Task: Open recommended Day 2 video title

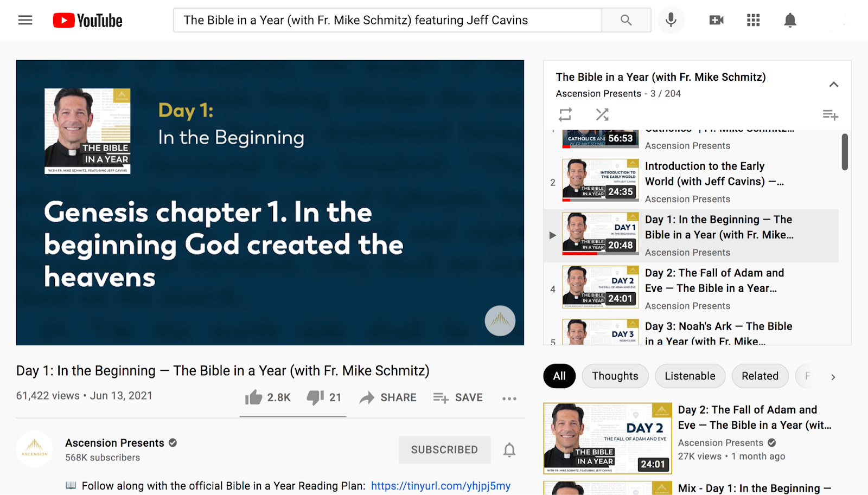Action: (x=755, y=417)
